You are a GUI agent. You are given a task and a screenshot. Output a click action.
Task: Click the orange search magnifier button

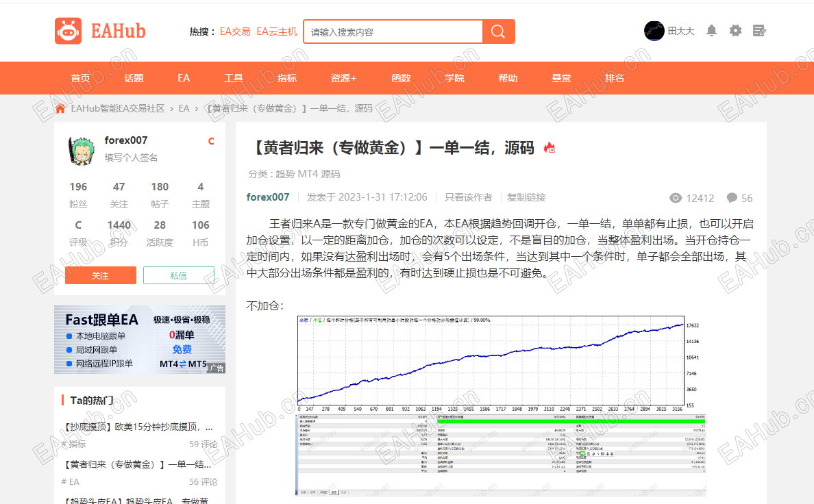click(498, 32)
